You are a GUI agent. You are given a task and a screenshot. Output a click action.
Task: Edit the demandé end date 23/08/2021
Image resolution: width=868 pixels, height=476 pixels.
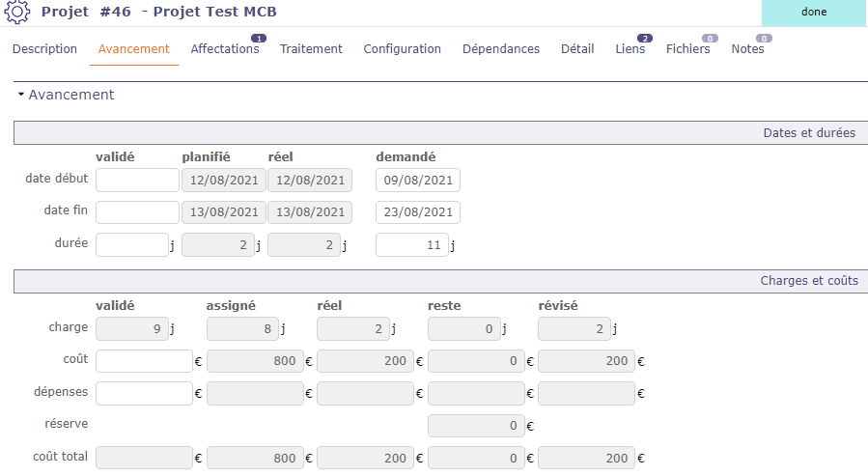418,212
